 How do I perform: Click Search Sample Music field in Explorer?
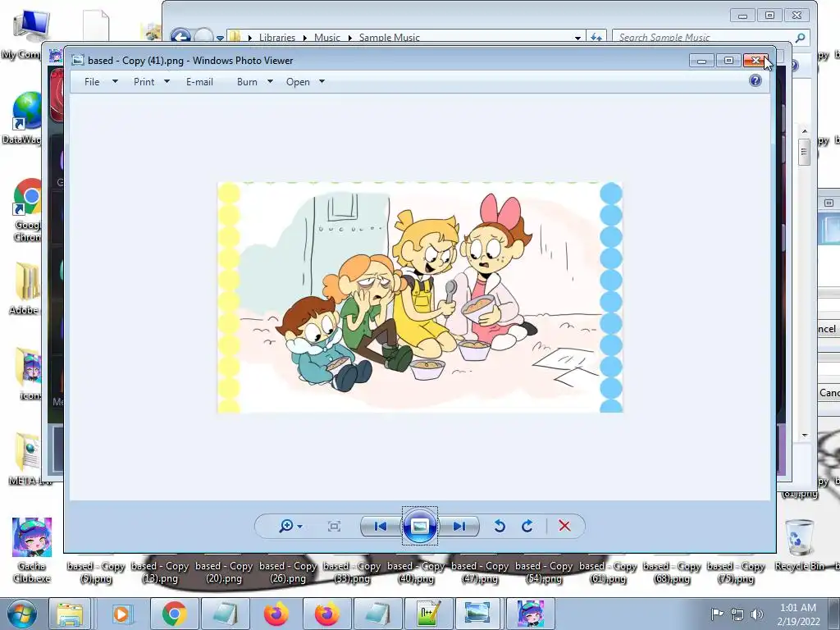click(710, 38)
